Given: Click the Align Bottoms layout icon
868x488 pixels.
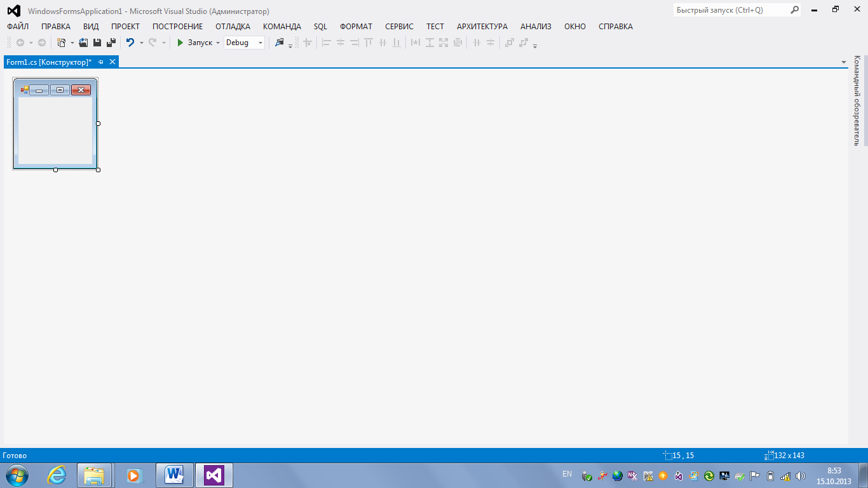Looking at the screenshot, I should (x=397, y=43).
